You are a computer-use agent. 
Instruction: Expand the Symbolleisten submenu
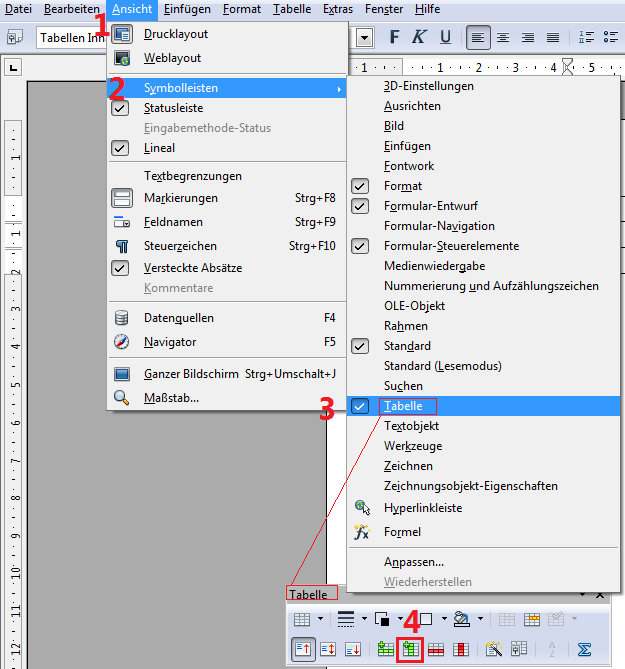point(180,88)
